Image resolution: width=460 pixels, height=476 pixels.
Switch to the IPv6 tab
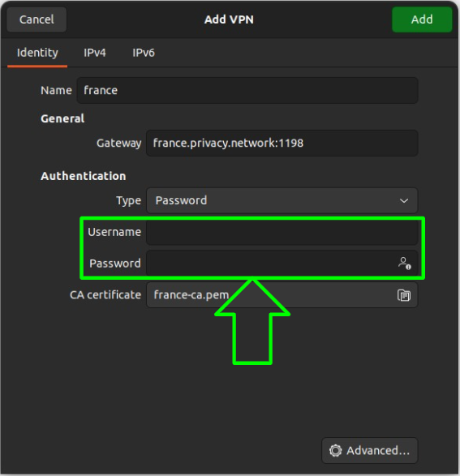pyautogui.click(x=144, y=53)
